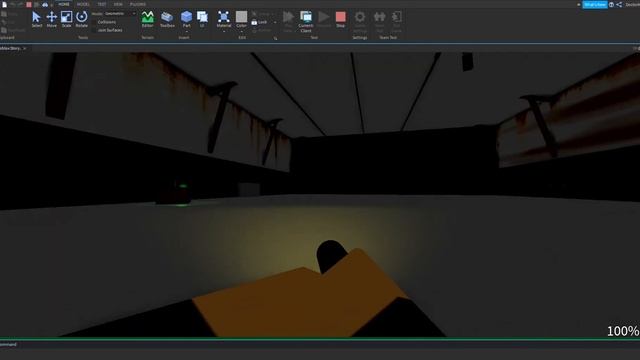Open the share icon at top right
Image resolution: width=640 pixels, height=360 pixels.
click(619, 4)
